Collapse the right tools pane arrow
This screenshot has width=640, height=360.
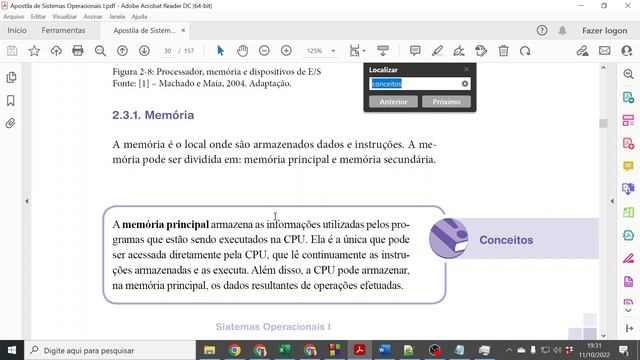click(612, 201)
